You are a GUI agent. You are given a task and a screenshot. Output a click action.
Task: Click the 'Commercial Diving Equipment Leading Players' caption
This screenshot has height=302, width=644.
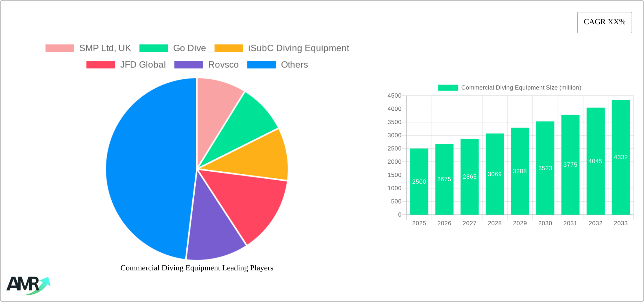pyautogui.click(x=197, y=268)
